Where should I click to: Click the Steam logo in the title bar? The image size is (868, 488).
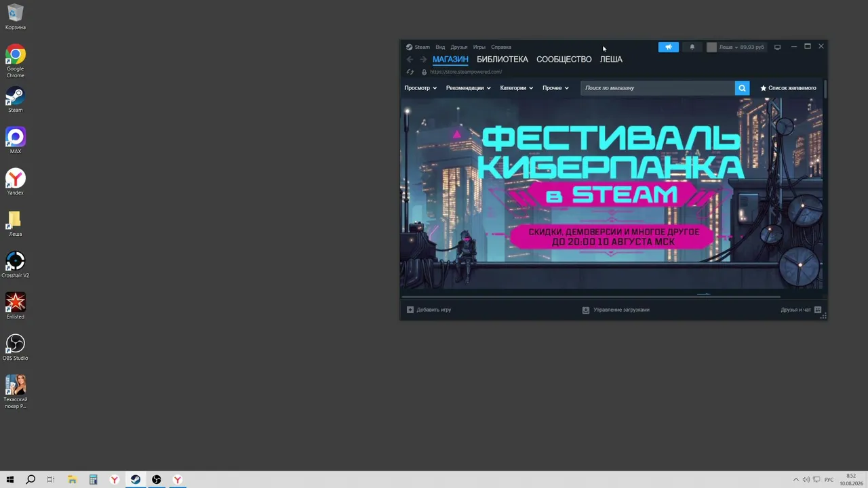pos(409,47)
